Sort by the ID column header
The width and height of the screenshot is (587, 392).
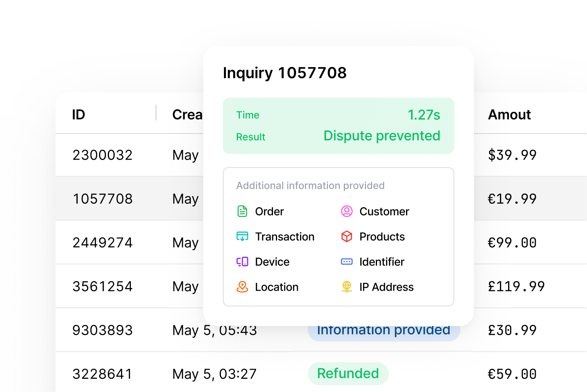point(78,114)
